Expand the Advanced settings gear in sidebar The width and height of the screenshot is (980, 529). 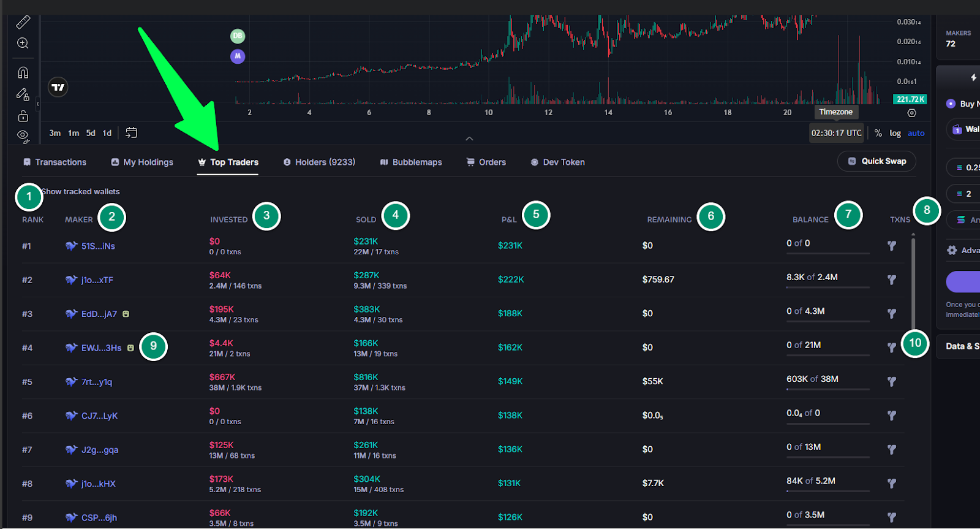click(952, 250)
